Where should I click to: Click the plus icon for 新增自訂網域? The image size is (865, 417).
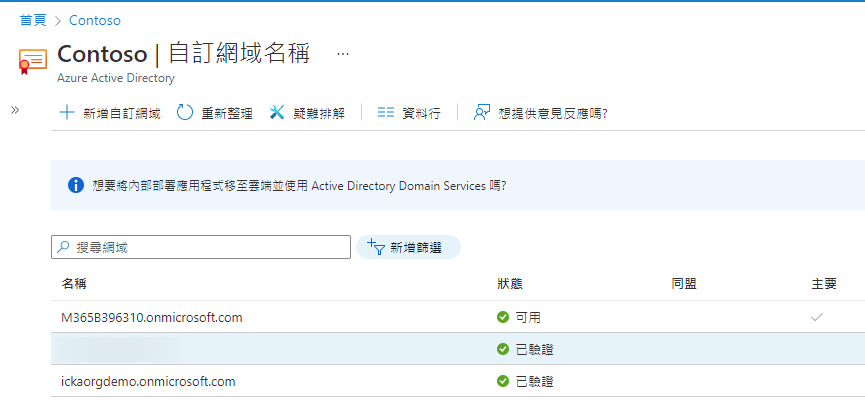coord(67,113)
